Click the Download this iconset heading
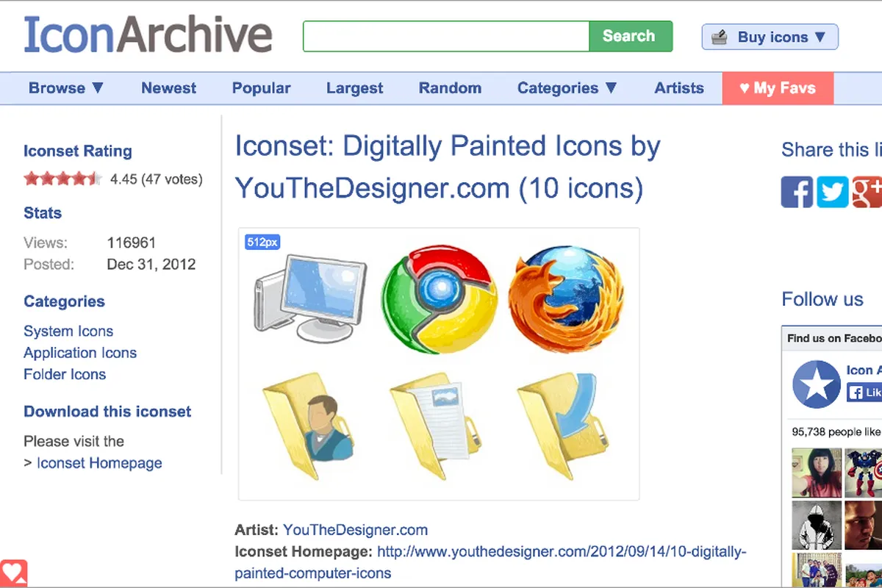 pos(107,412)
